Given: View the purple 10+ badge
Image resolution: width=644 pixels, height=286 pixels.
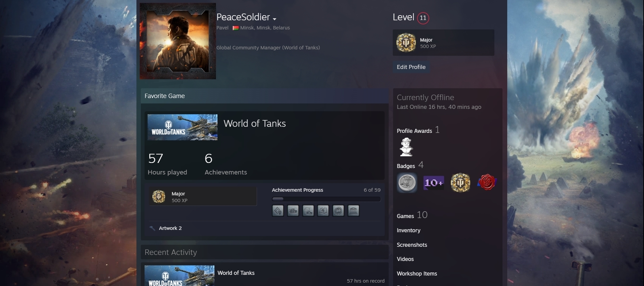Looking at the screenshot, I should [x=434, y=183].
